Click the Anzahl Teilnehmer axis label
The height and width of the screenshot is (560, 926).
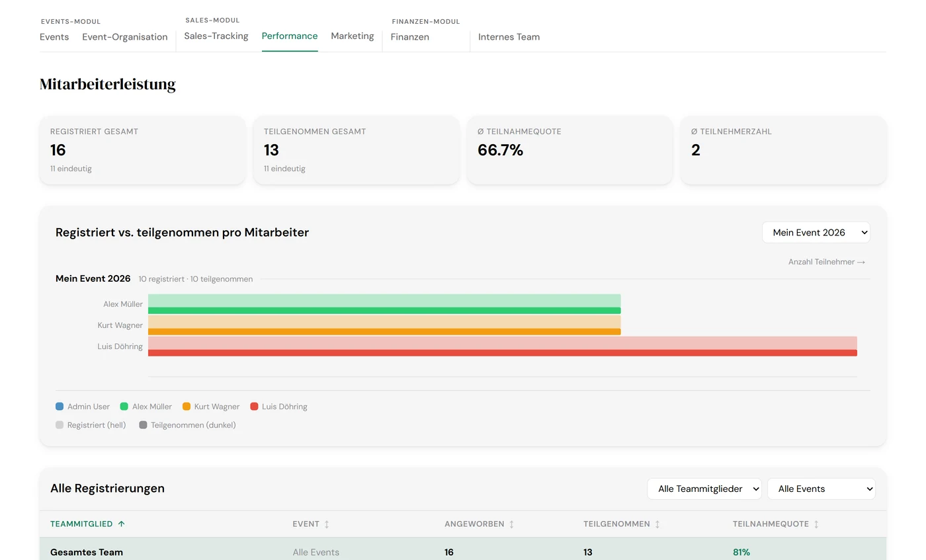pyautogui.click(x=827, y=262)
